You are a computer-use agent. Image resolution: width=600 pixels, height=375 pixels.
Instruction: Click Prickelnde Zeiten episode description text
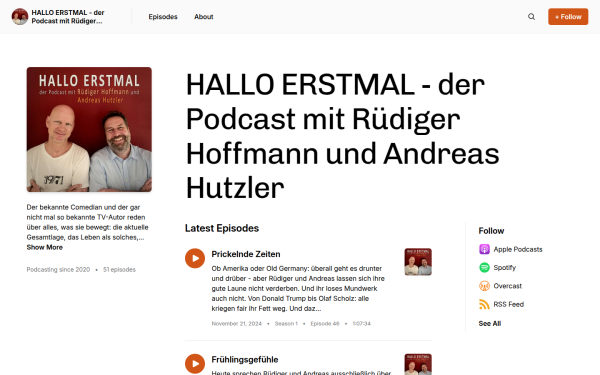(298, 288)
